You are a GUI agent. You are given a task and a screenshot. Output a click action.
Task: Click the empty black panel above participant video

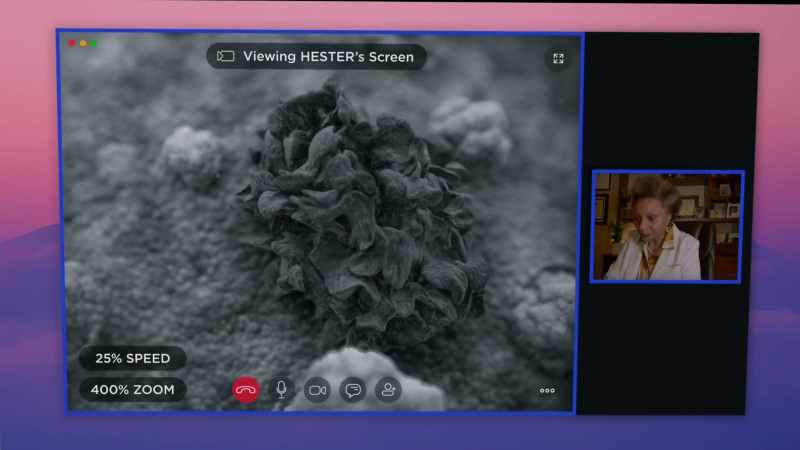click(x=671, y=102)
